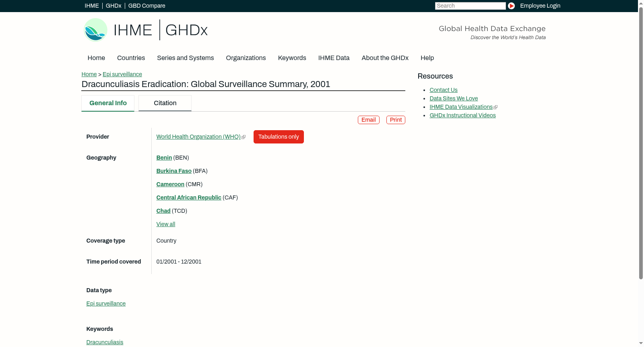The width and height of the screenshot is (644, 347).
Task: Click Epi surveillance breadcrumb link
Action: pyautogui.click(x=122, y=74)
